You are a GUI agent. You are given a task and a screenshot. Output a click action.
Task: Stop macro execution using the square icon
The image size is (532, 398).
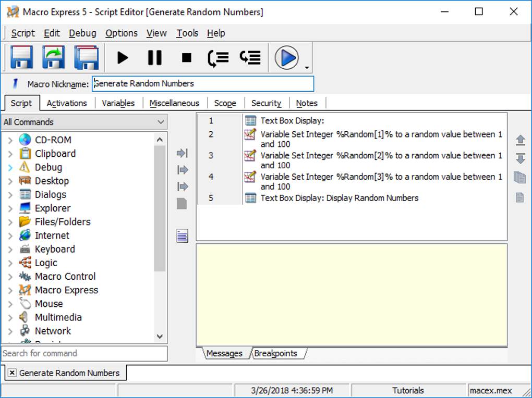coord(186,58)
